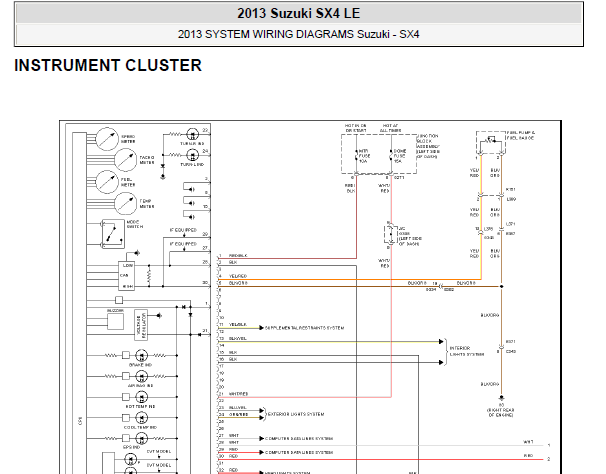Click the BLK/YEL arrow to Interior Lights

441,341
